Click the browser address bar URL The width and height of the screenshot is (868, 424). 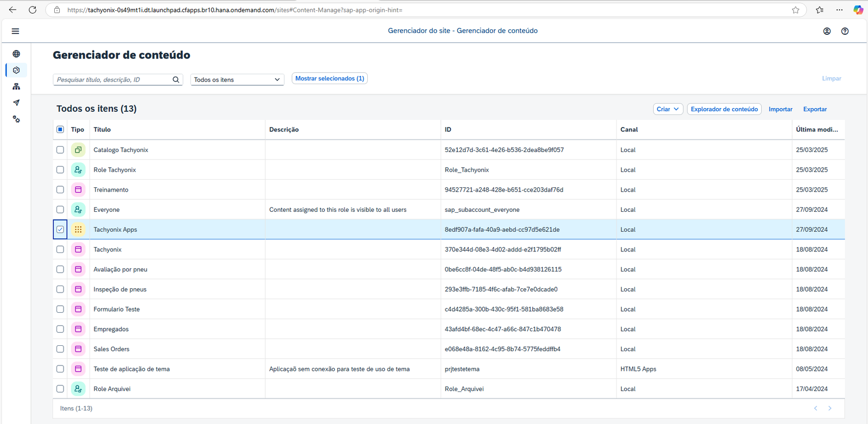pos(234,10)
